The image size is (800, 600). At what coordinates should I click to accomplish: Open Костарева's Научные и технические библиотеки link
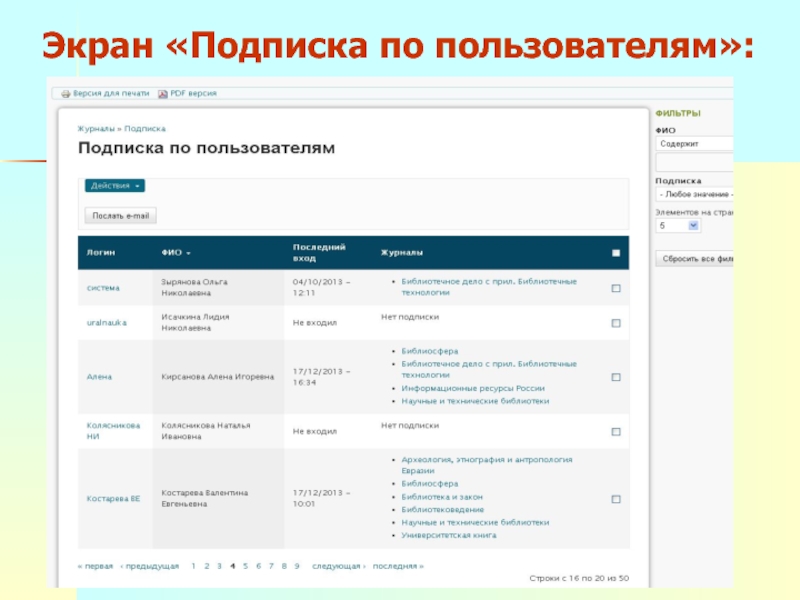[475, 522]
